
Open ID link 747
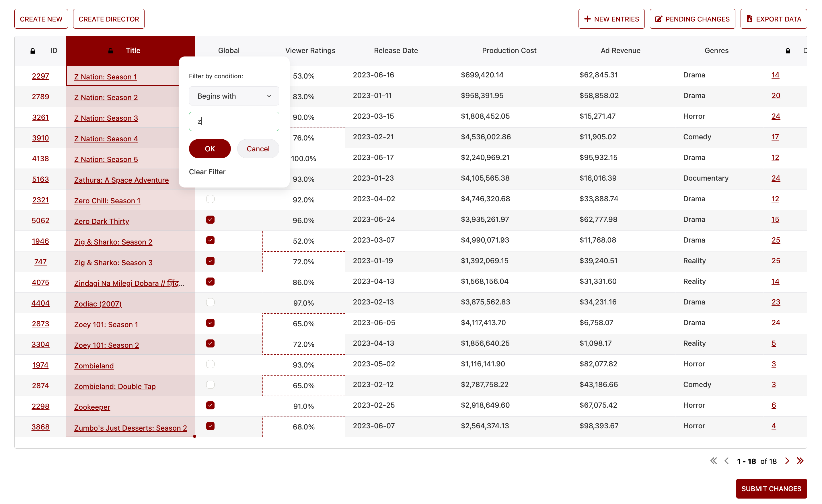click(x=40, y=262)
